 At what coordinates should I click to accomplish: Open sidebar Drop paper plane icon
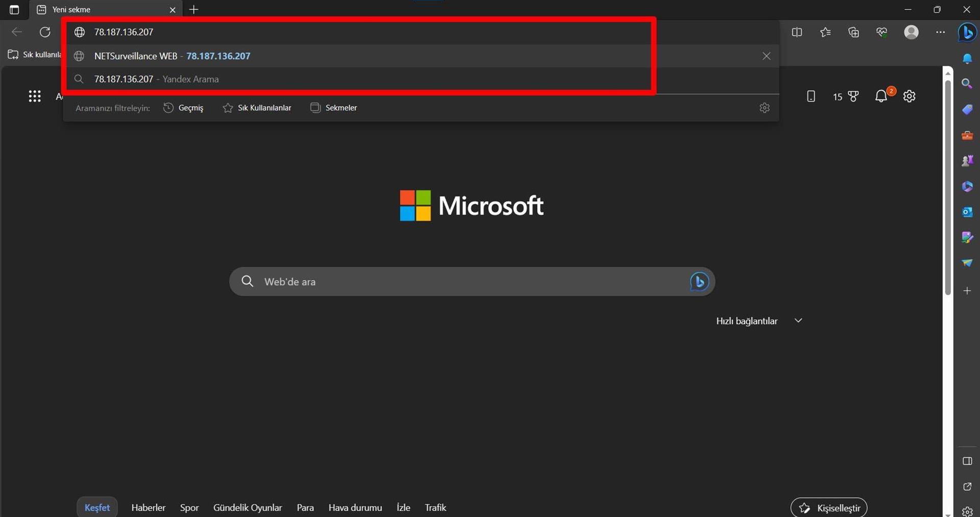(967, 263)
